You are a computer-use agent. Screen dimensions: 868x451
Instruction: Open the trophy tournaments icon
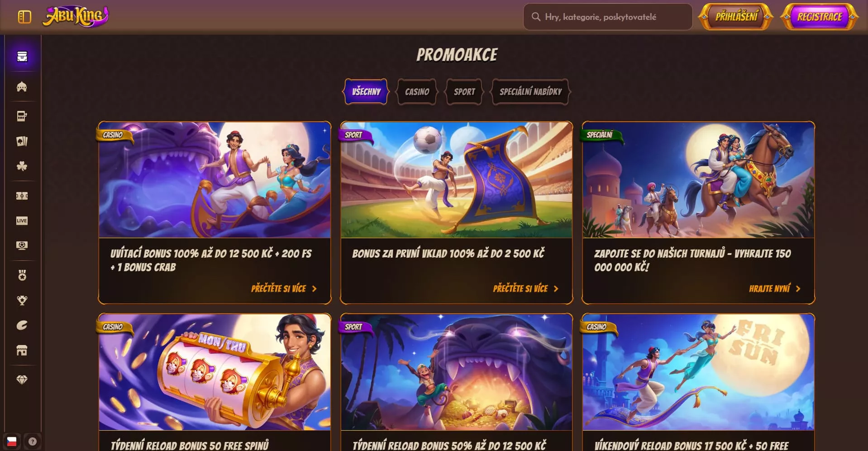point(22,300)
